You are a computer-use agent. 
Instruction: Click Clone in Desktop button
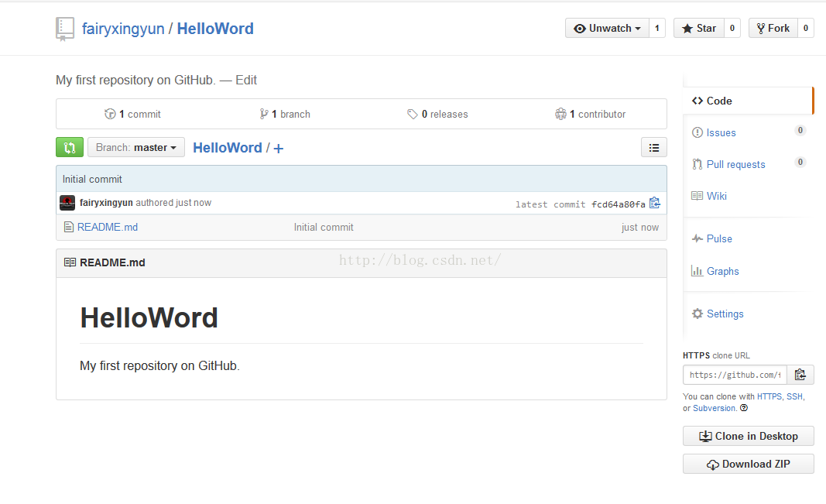pos(748,437)
